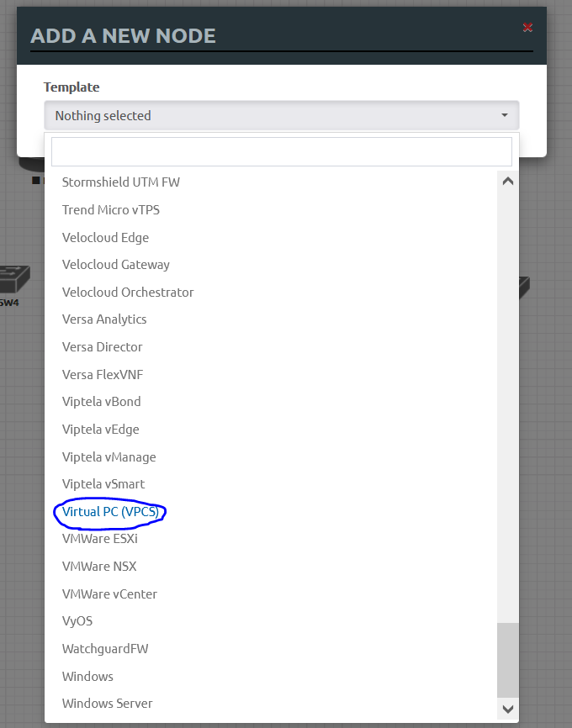Select Versa Director option
Viewport: 572px width, 728px height.
click(x=103, y=347)
